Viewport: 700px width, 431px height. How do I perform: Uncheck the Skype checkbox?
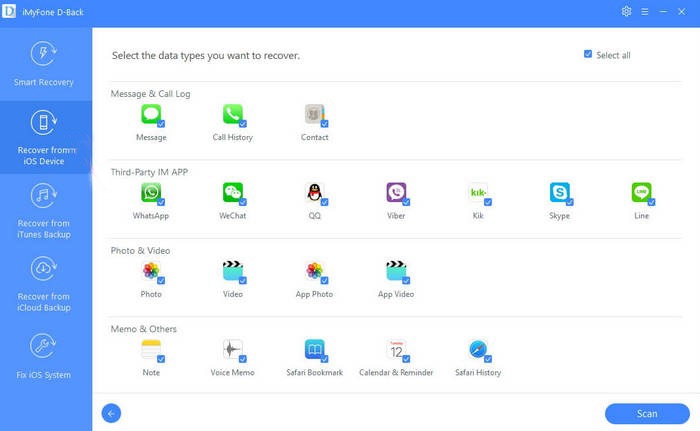570,202
